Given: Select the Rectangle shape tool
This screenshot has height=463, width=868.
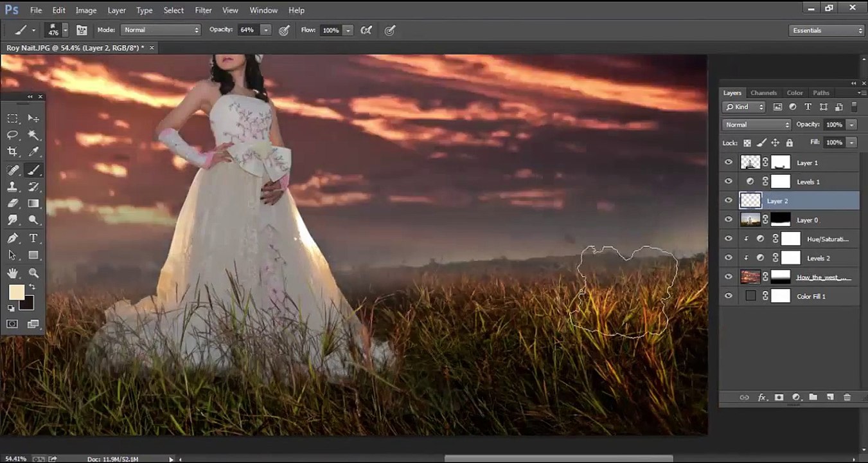Looking at the screenshot, I should (33, 255).
